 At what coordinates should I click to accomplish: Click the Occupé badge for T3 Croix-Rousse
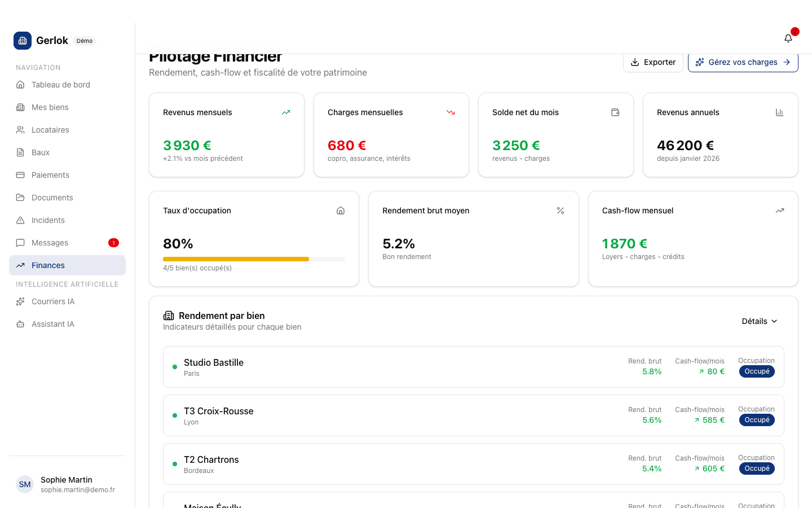(x=757, y=420)
